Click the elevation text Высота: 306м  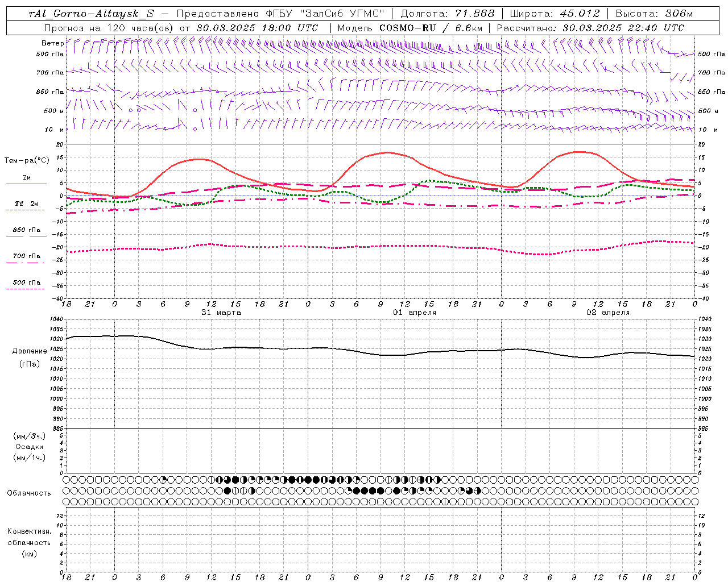655,14
